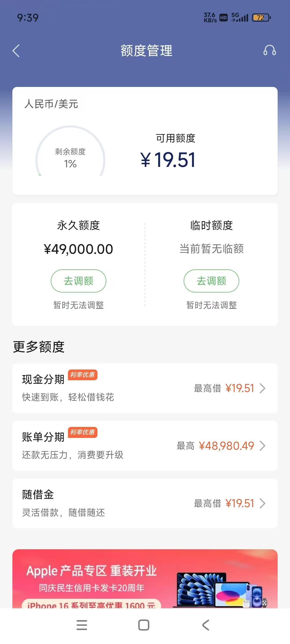
Task: Tap the Android recent apps menu icon
Action: tap(82, 625)
